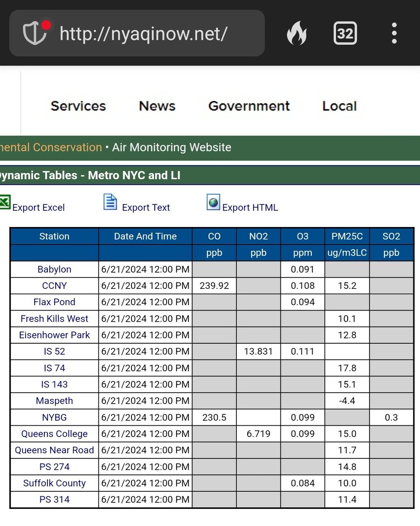This screenshot has height=526, width=420.
Task: Open the CCNY station link
Action: [54, 286]
